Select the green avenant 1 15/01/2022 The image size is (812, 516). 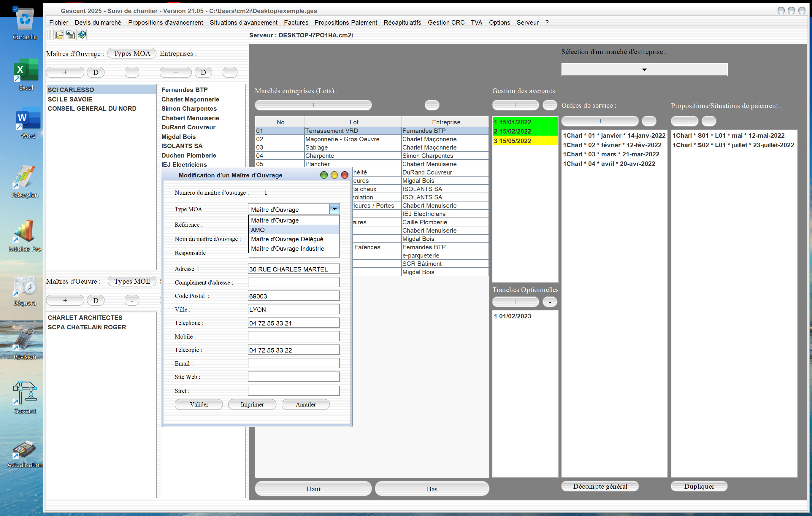click(x=525, y=122)
